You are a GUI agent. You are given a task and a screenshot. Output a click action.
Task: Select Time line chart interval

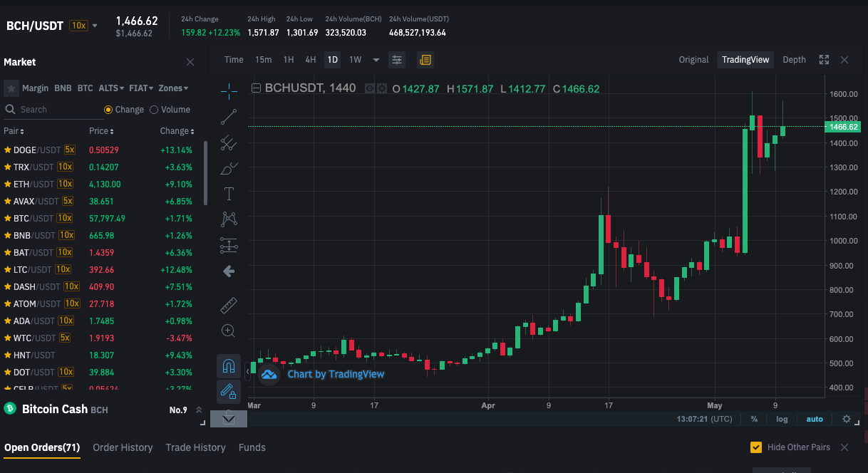click(x=234, y=60)
